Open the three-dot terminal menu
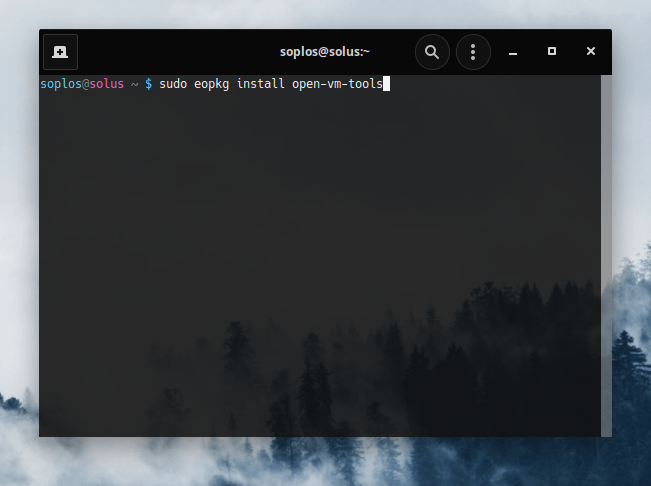Image resolution: width=651 pixels, height=486 pixels. point(473,52)
